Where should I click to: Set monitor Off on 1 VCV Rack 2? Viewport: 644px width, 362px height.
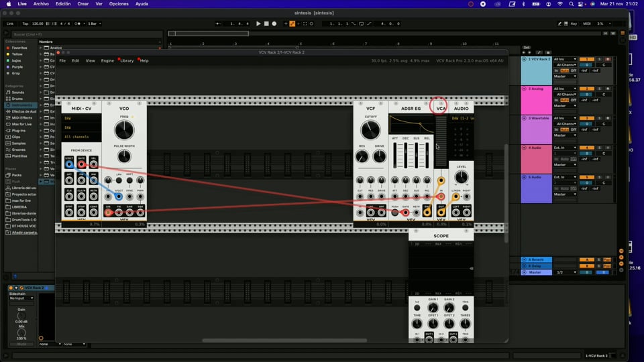pyautogui.click(x=574, y=70)
